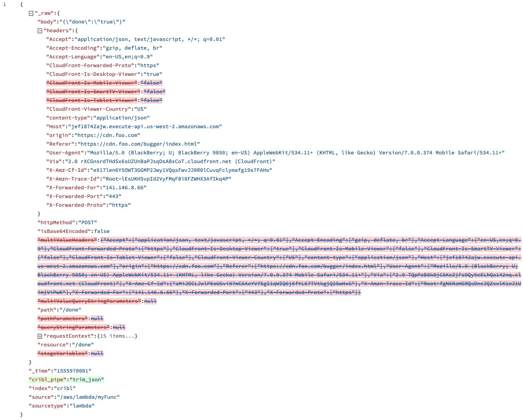Click the removed "stageVariables" key
This screenshot has width=523, height=420.
click(x=62, y=353)
